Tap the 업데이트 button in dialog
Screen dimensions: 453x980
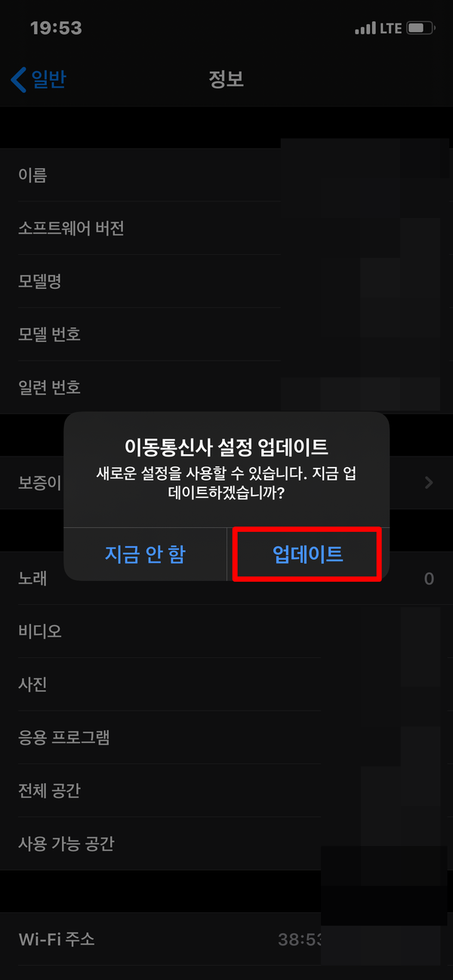coord(307,555)
